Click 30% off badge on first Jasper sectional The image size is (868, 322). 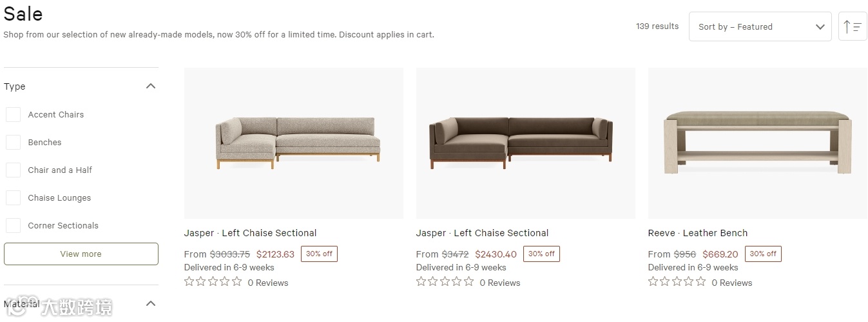tap(319, 254)
